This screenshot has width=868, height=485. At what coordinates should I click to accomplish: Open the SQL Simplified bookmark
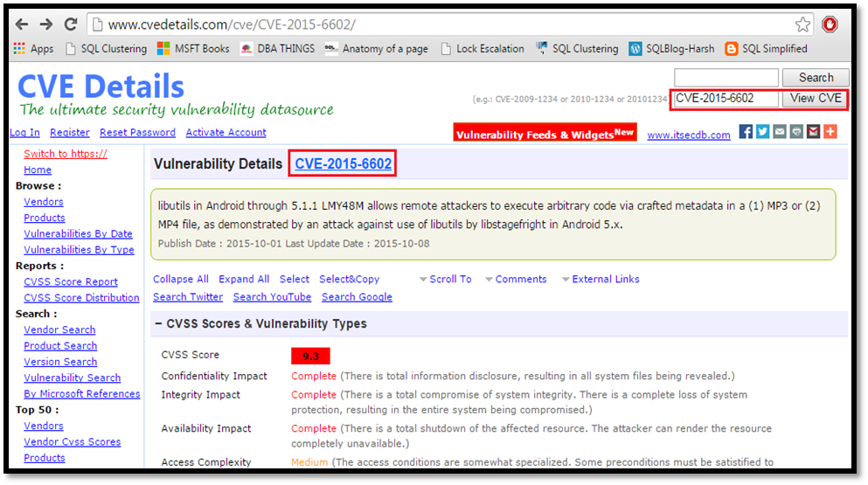tap(766, 49)
